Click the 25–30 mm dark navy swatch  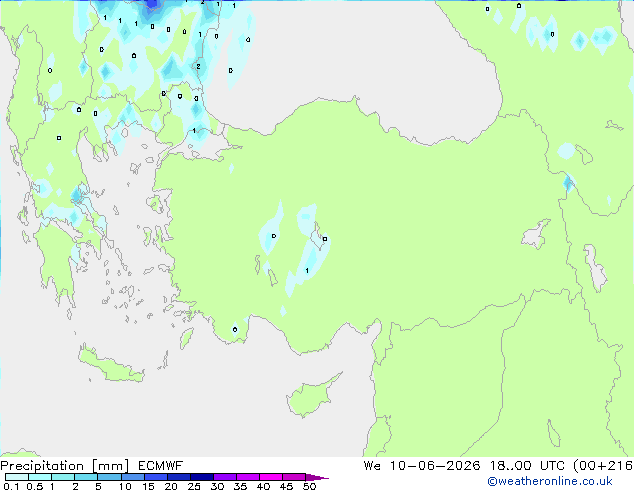point(202,477)
